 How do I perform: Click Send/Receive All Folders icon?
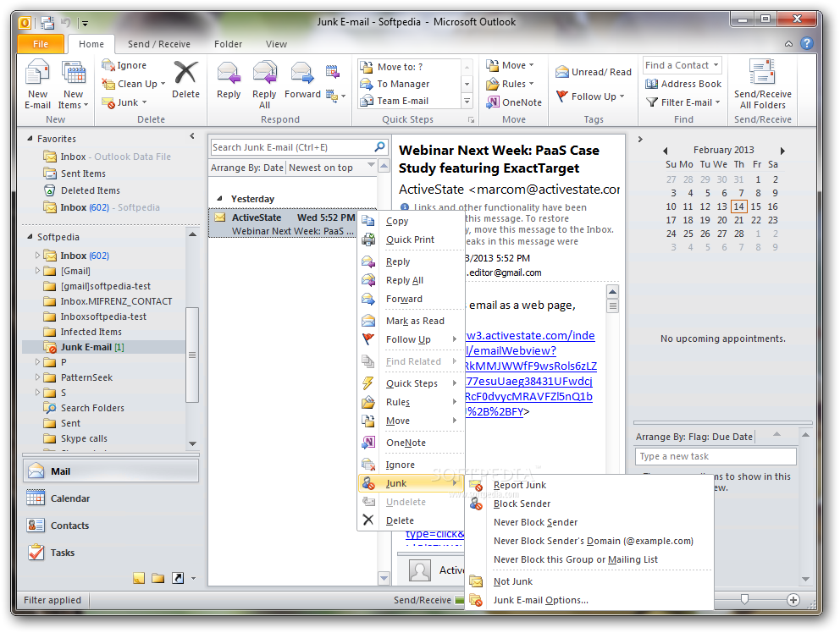(762, 72)
